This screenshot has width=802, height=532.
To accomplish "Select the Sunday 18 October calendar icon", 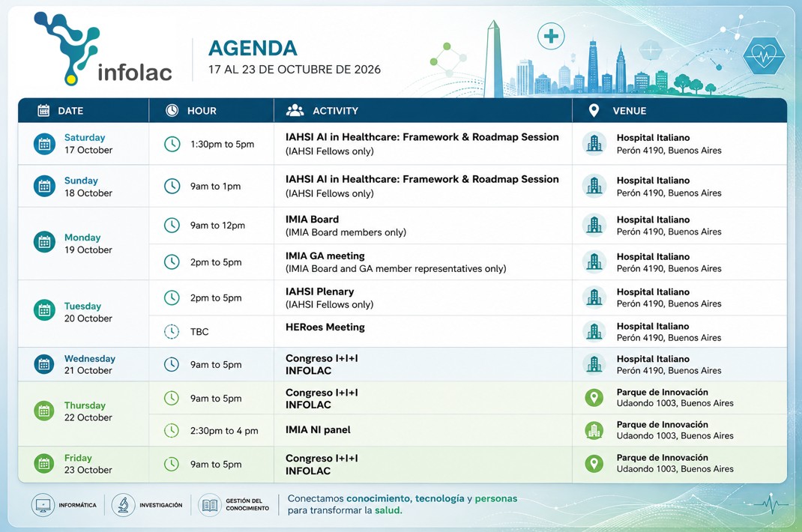I will 44,187.
